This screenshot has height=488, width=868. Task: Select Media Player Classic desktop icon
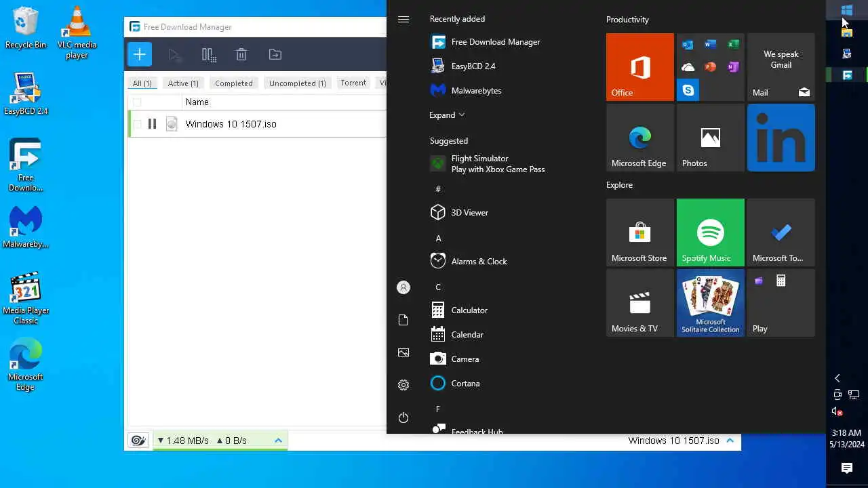tap(26, 299)
